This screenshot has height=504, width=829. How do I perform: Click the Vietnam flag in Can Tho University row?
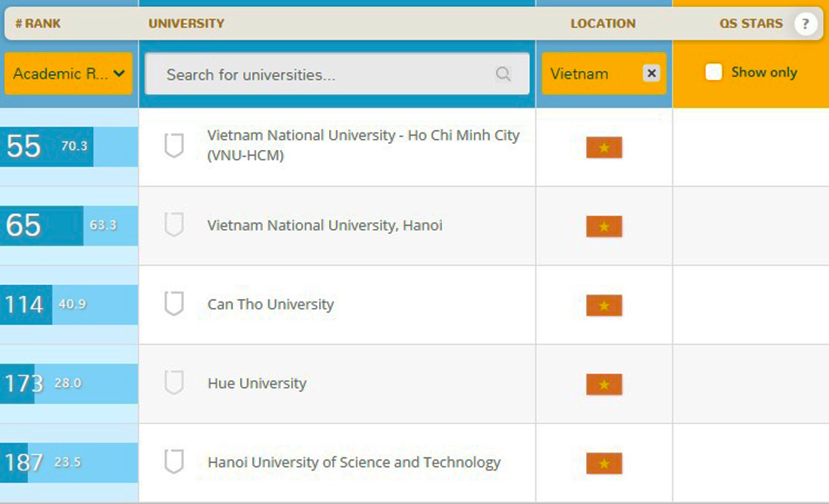tap(604, 305)
